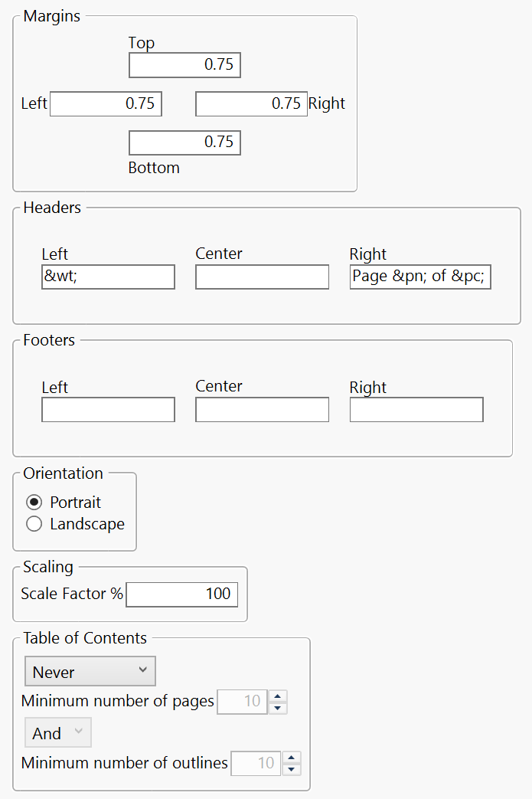Open the And combo box
The width and height of the screenshot is (532, 799).
[57, 732]
